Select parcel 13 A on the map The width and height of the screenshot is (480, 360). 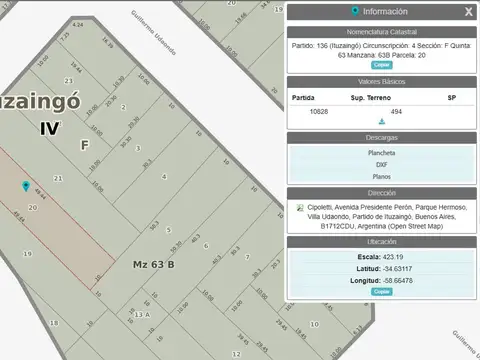142,315
